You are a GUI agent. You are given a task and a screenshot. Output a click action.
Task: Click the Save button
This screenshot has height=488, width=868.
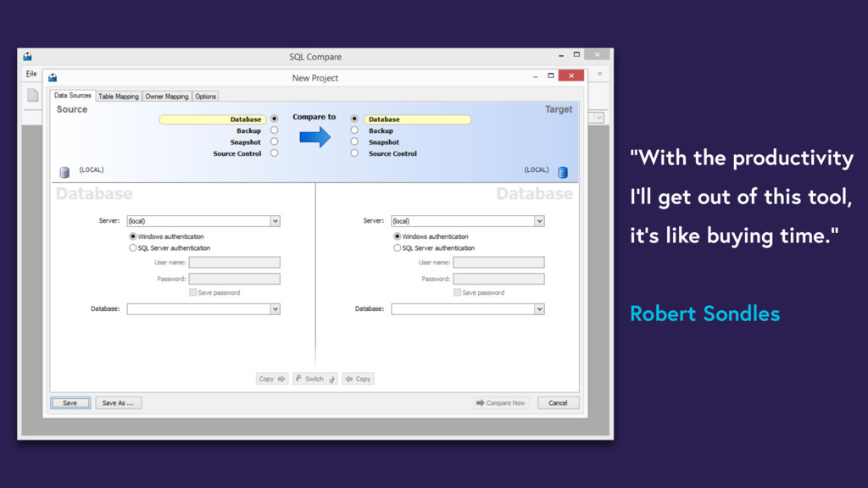(70, 402)
